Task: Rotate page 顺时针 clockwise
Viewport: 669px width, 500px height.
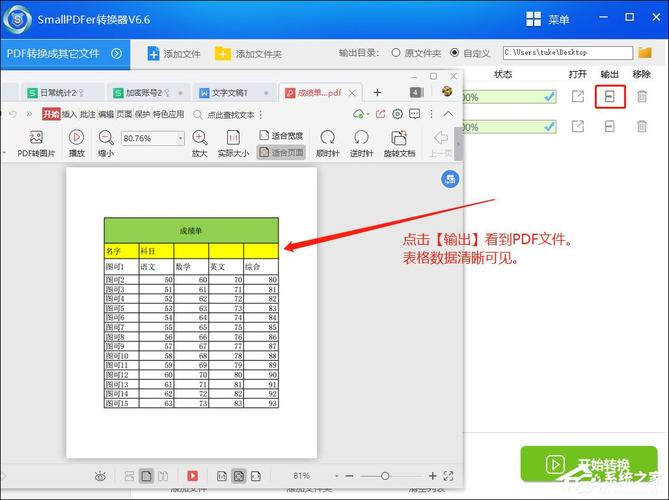Action: [x=327, y=144]
